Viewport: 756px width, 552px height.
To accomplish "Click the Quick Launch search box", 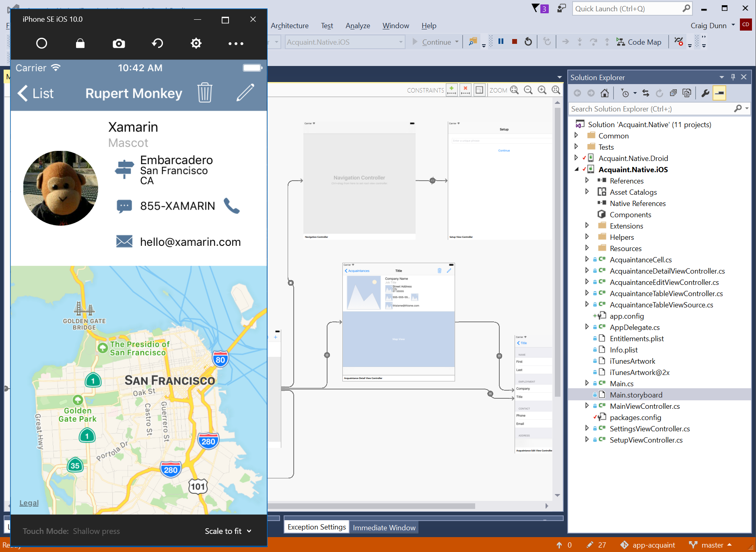I will pos(627,9).
